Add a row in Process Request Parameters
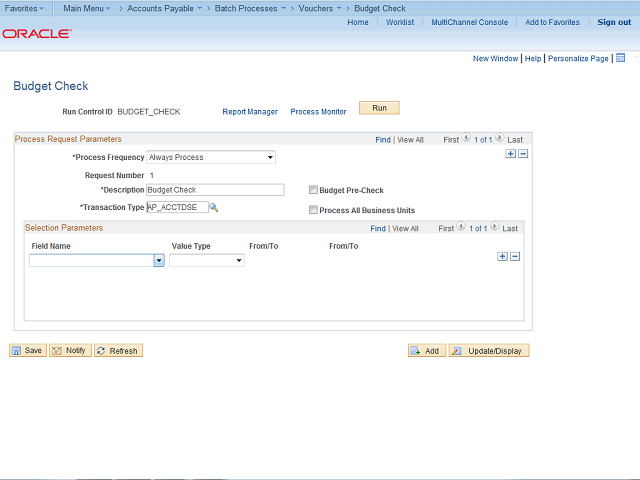 pos(511,154)
